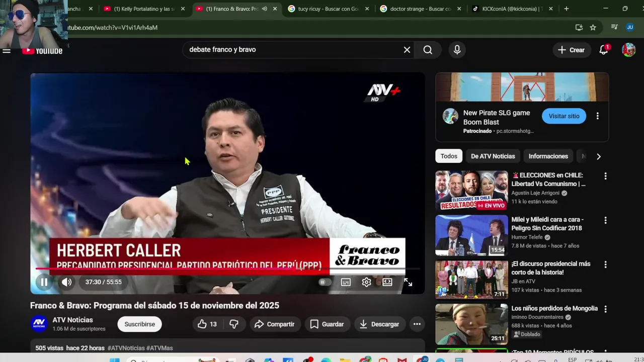Open the YouTube account avatar menu
Screen dimensions: 644x362
628,50
